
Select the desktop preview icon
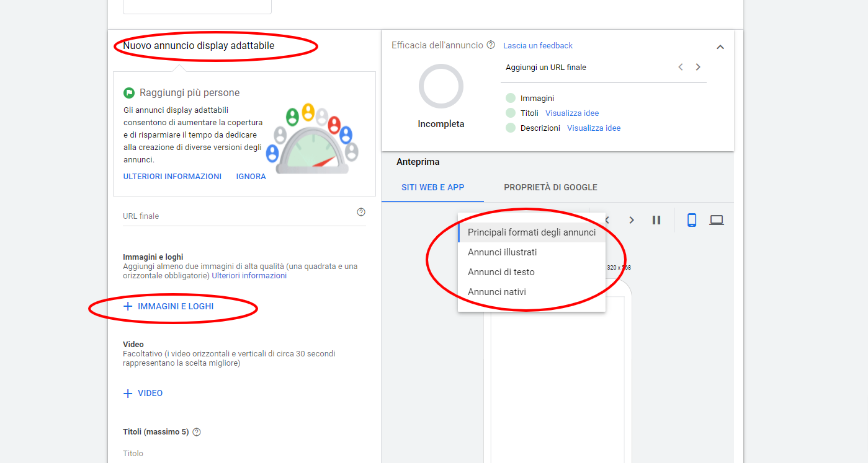point(717,219)
